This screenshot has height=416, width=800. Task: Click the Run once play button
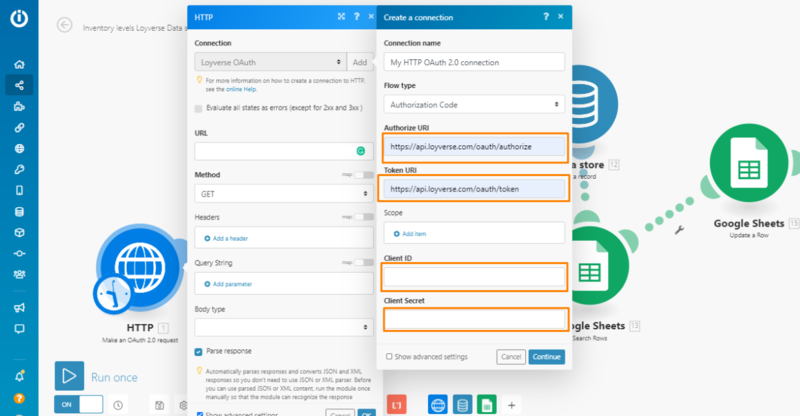tap(69, 377)
